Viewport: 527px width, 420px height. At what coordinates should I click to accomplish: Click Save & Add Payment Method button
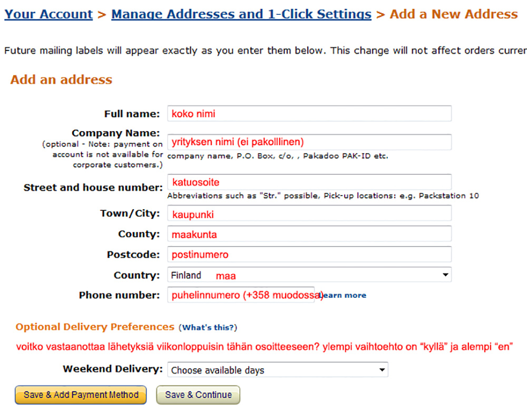(x=81, y=395)
